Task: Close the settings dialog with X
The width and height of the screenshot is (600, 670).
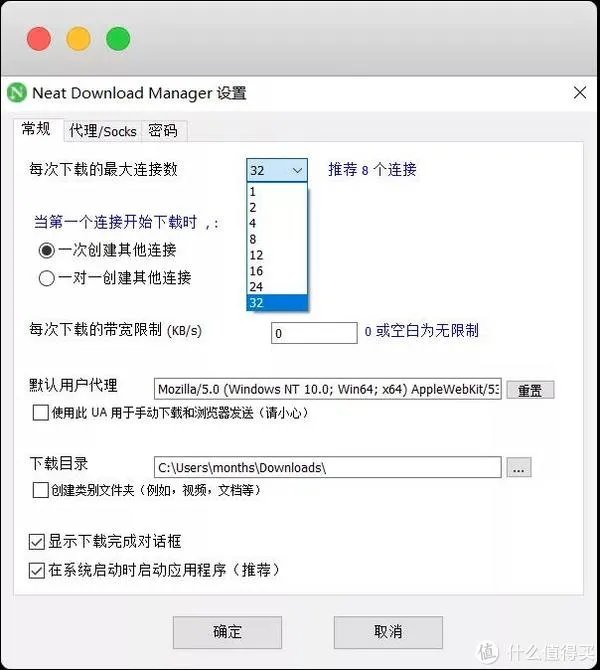Action: tap(579, 92)
